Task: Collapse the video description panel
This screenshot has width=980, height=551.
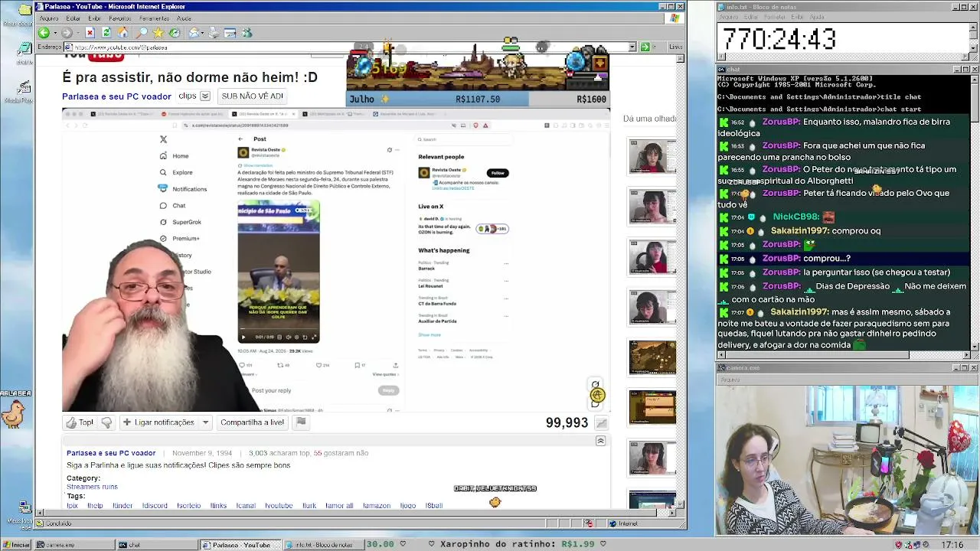Action: (600, 441)
